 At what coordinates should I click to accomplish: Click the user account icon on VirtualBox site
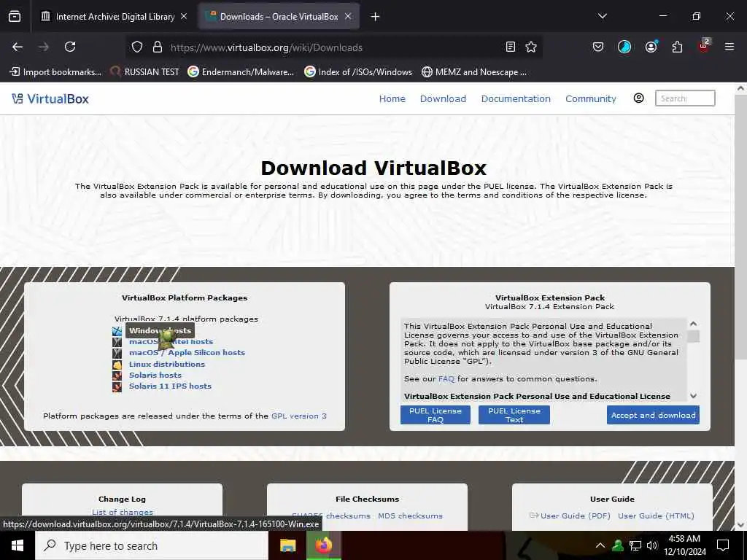(638, 98)
